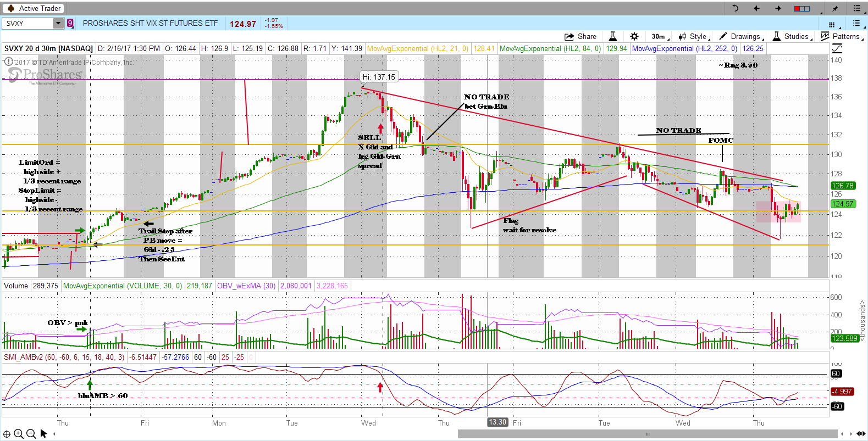Open the flask icon in chart toolbar
The image size is (868, 441).
point(612,36)
